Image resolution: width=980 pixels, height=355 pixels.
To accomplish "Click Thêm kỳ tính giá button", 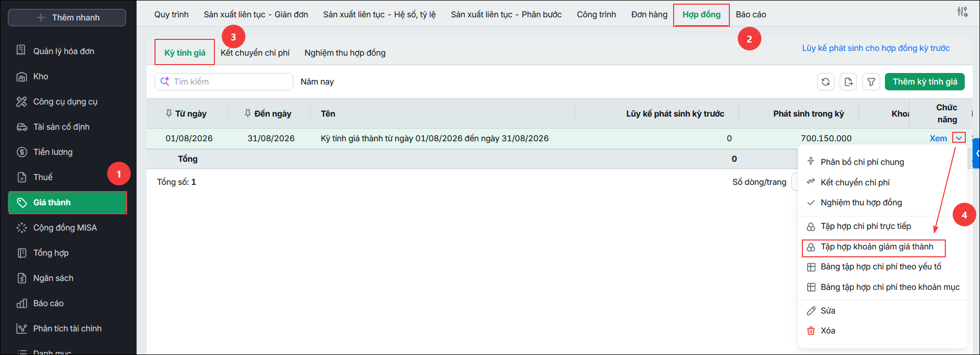I will pos(925,82).
